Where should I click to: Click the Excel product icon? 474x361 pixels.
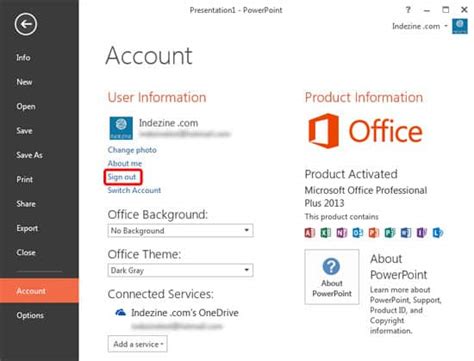pos(326,232)
